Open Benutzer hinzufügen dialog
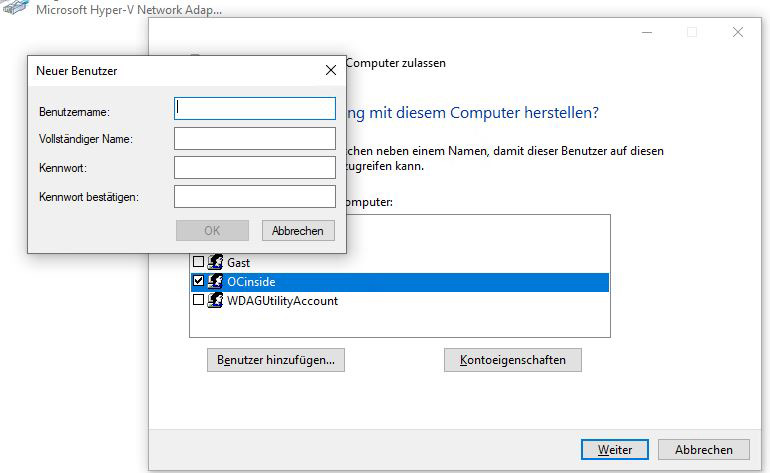 click(276, 360)
